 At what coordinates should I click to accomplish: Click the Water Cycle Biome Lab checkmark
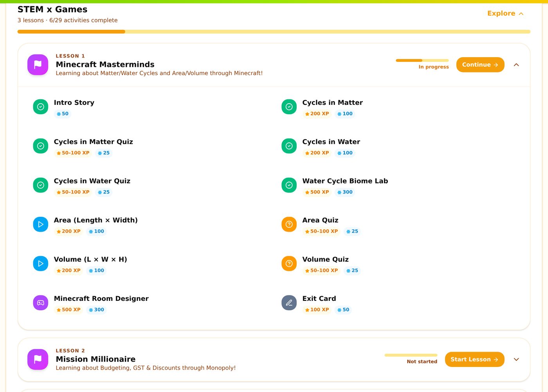pyautogui.click(x=289, y=185)
